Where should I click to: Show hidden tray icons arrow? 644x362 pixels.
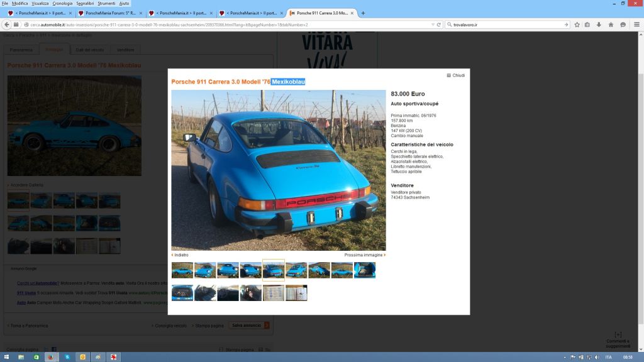tap(565, 357)
